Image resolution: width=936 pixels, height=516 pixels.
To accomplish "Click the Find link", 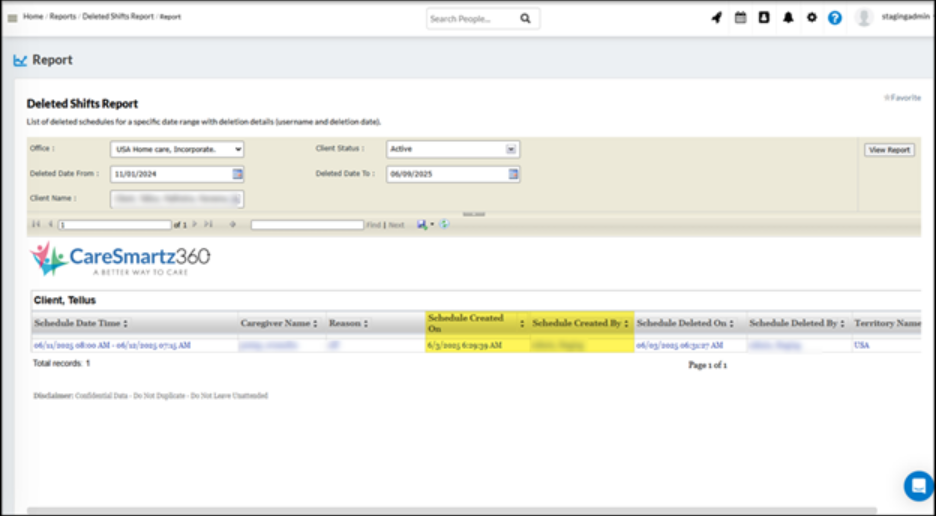I will [373, 225].
